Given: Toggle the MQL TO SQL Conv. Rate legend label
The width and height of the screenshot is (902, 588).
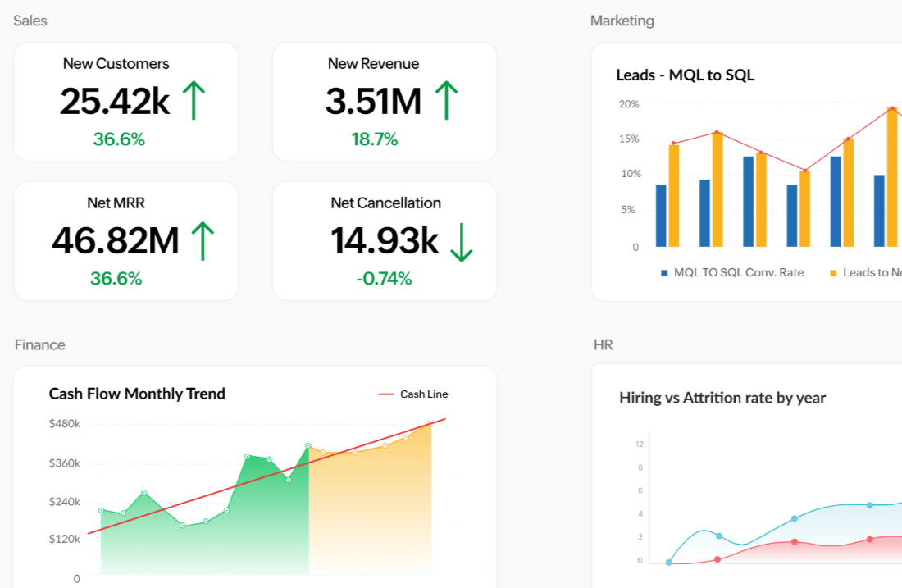Looking at the screenshot, I should pyautogui.click(x=738, y=272).
